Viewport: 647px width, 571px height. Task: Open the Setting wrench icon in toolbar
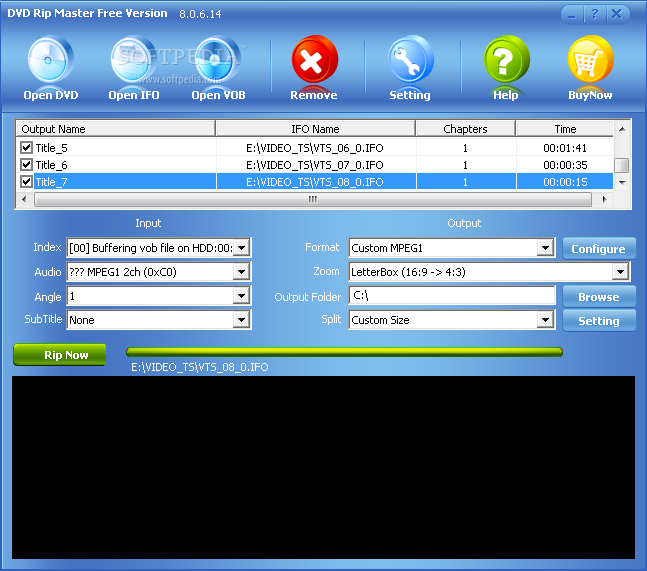(x=410, y=60)
